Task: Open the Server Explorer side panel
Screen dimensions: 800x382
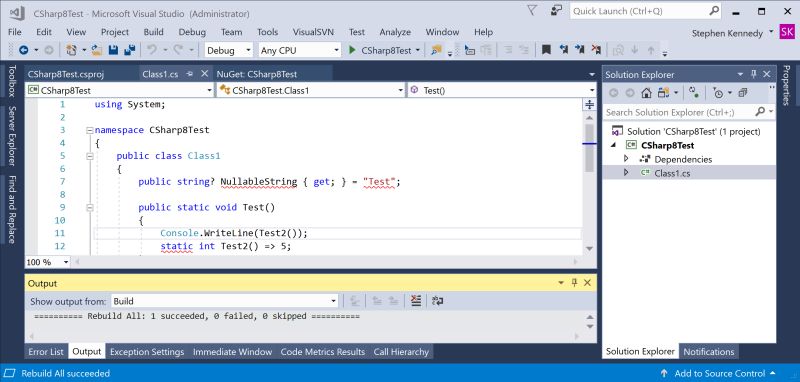Action: coord(12,136)
